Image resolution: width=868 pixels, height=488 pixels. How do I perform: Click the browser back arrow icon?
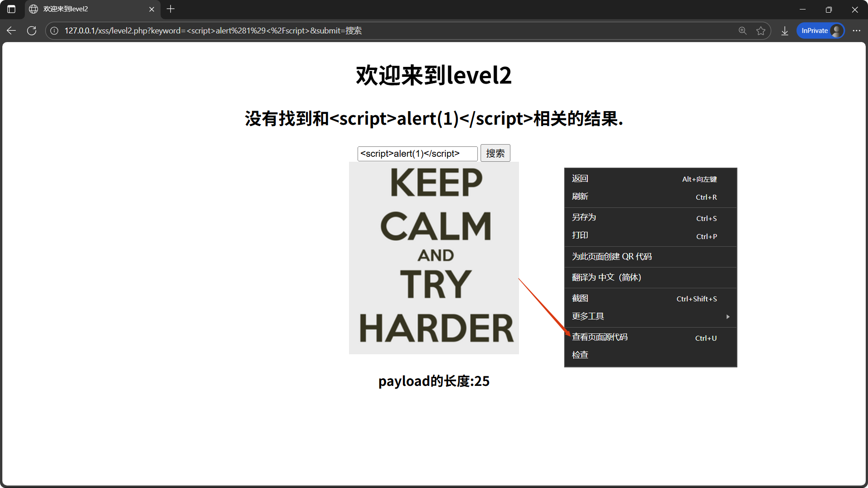[x=11, y=31]
